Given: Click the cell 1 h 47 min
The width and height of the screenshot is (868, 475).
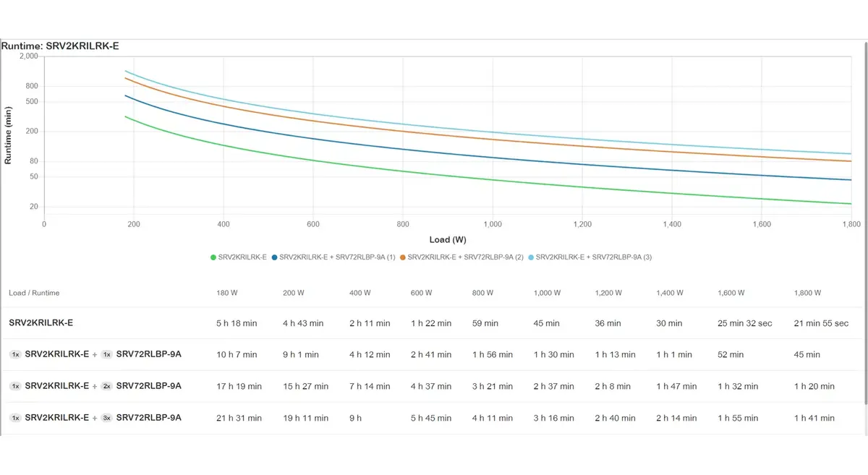Looking at the screenshot, I should point(676,387).
